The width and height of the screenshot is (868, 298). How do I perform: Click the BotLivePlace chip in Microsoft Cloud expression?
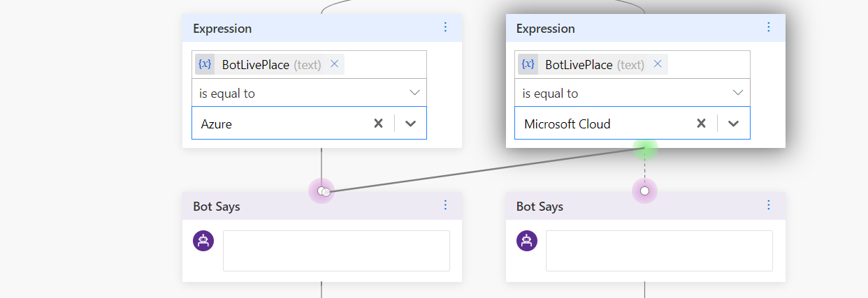click(x=593, y=64)
